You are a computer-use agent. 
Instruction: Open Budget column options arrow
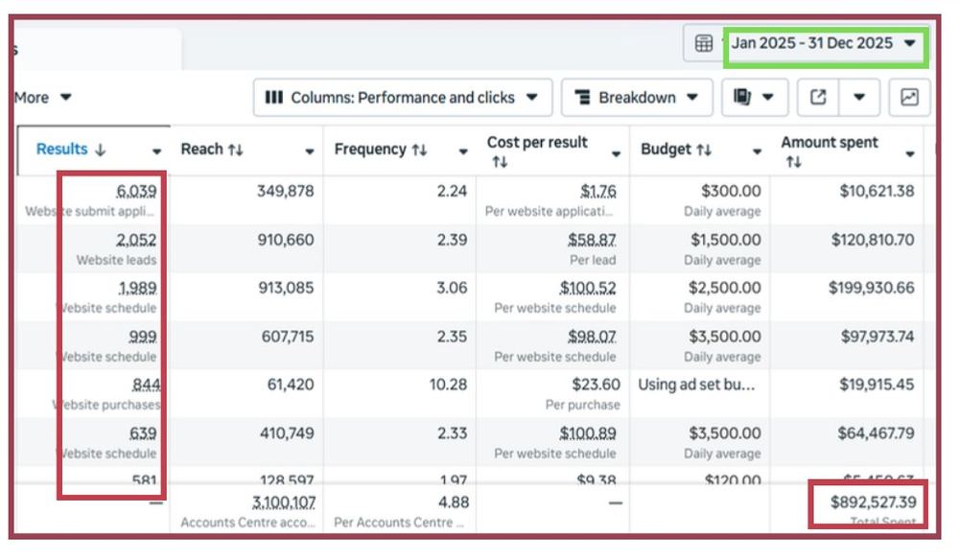[x=758, y=151]
